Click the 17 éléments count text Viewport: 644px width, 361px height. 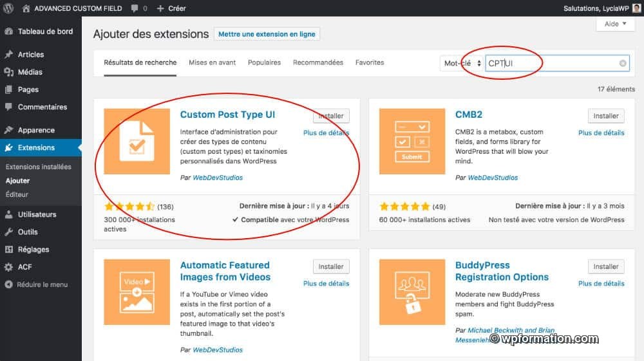(616, 89)
